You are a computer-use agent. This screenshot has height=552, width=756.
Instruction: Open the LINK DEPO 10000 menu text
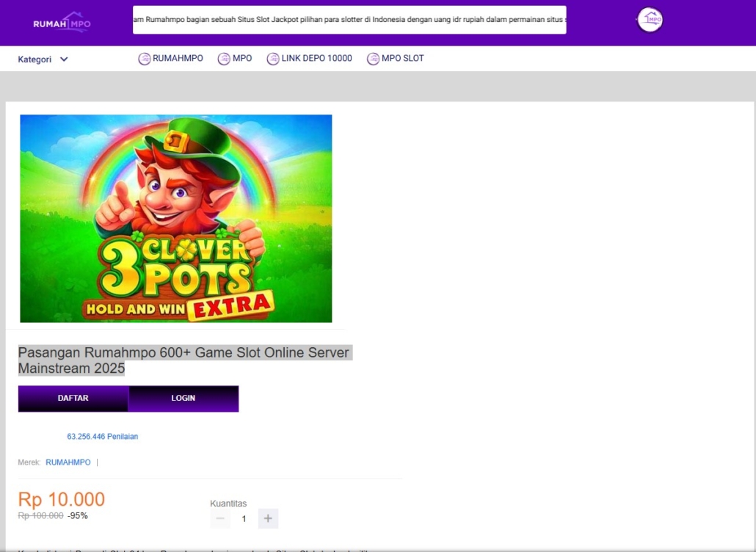(316, 58)
